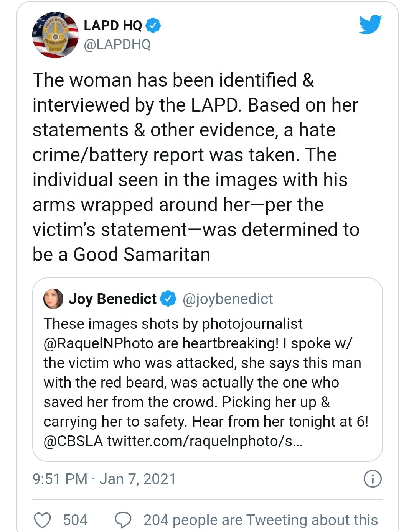Click the 9:51 PM timestamp
The image size is (414, 532).
pyautogui.click(x=60, y=479)
